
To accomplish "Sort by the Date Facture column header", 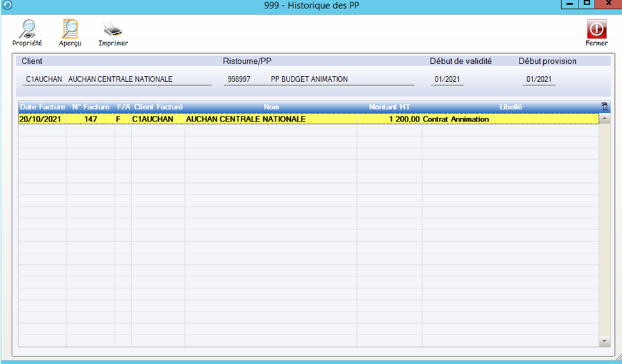I will (x=42, y=107).
